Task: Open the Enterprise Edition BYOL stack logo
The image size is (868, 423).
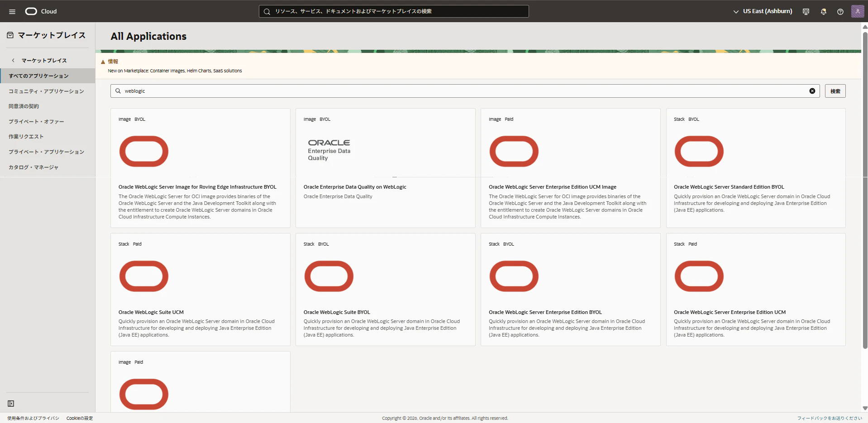Action: (514, 276)
